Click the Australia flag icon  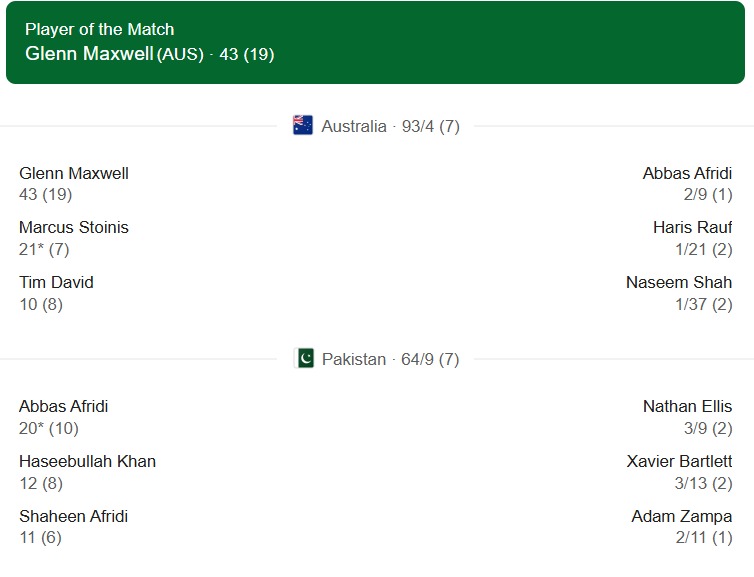point(302,126)
